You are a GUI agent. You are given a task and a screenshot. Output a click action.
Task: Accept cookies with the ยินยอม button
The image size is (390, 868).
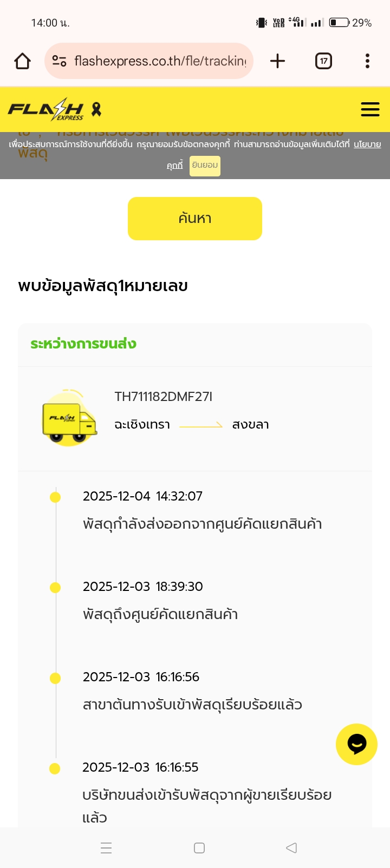click(205, 166)
